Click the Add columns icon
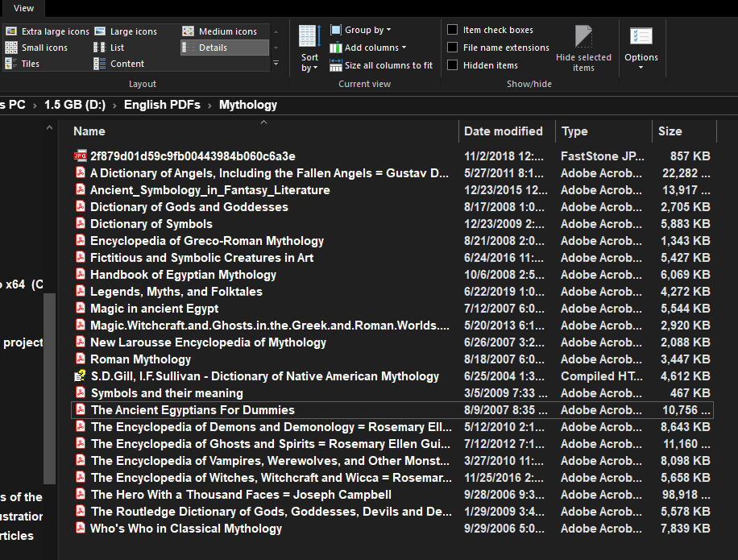738x560 pixels. [336, 48]
